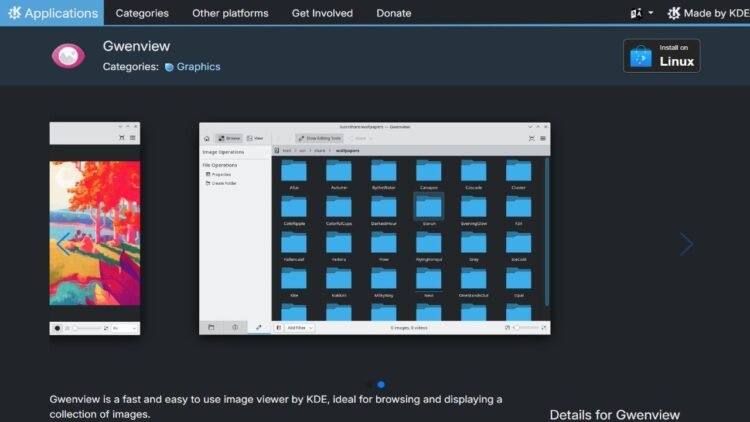Image resolution: width=750 pixels, height=422 pixels.
Task: Expand the language selector dropdown arrow
Action: click(651, 13)
